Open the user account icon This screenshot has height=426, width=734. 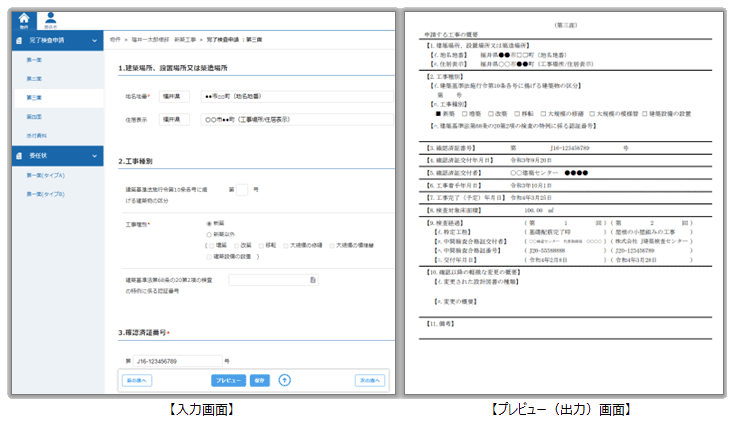(51, 19)
